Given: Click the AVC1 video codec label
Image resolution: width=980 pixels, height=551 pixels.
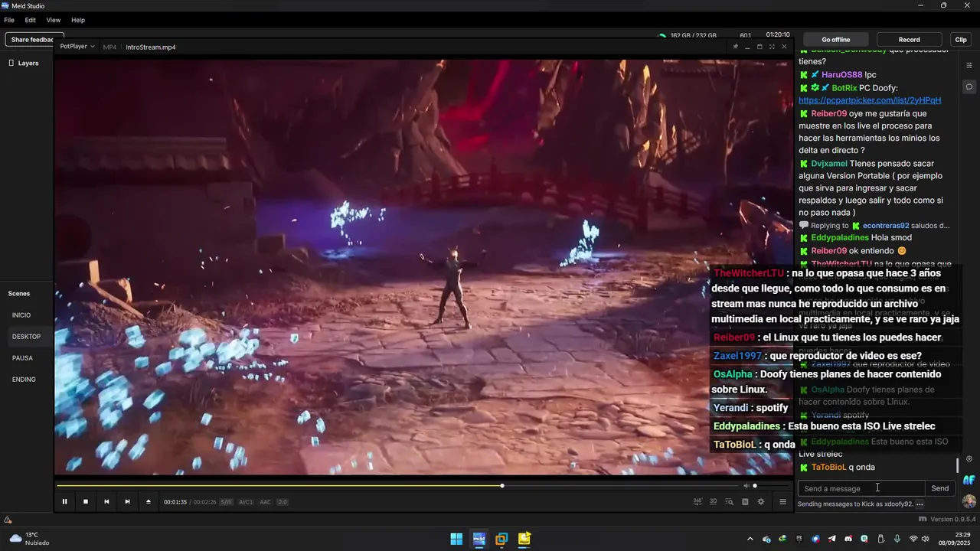Looking at the screenshot, I should coord(246,502).
